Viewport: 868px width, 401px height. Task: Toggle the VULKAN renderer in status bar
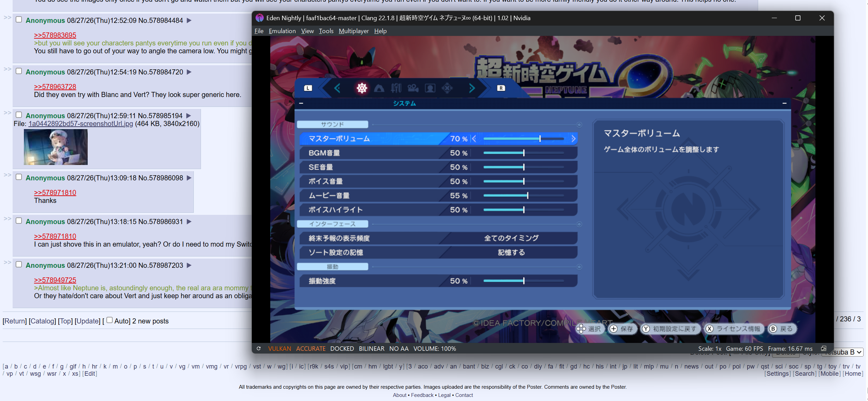click(x=279, y=348)
